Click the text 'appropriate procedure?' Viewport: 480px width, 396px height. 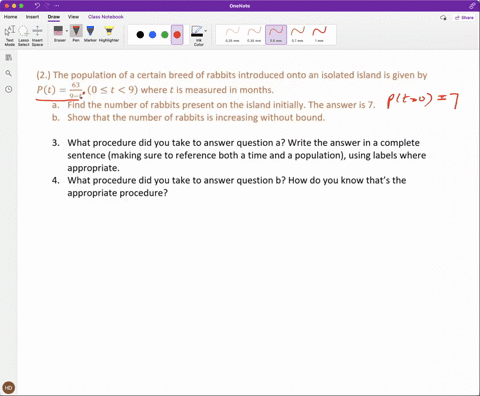(x=117, y=193)
